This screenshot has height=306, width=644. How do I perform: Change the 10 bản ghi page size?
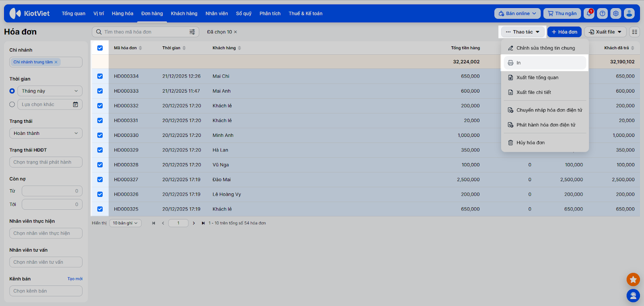(125, 223)
